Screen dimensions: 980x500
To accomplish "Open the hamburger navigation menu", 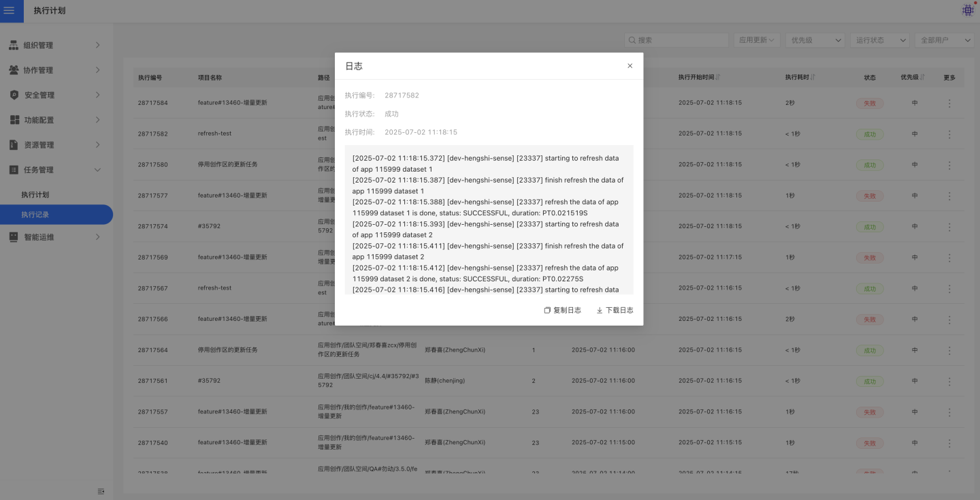I will (9, 10).
